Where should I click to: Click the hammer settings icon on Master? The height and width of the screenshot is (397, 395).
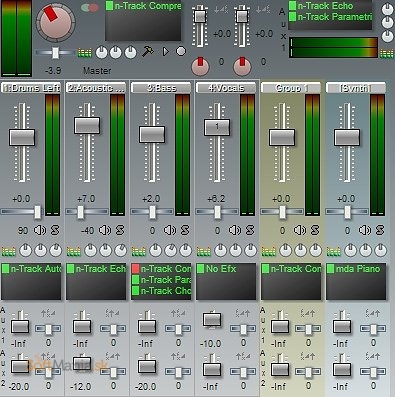(148, 51)
